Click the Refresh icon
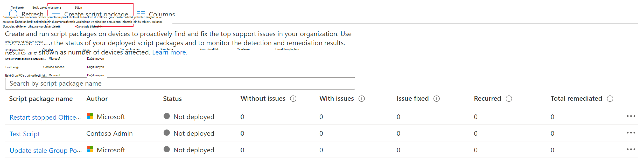The height and width of the screenshot is (164, 644). 13,13
